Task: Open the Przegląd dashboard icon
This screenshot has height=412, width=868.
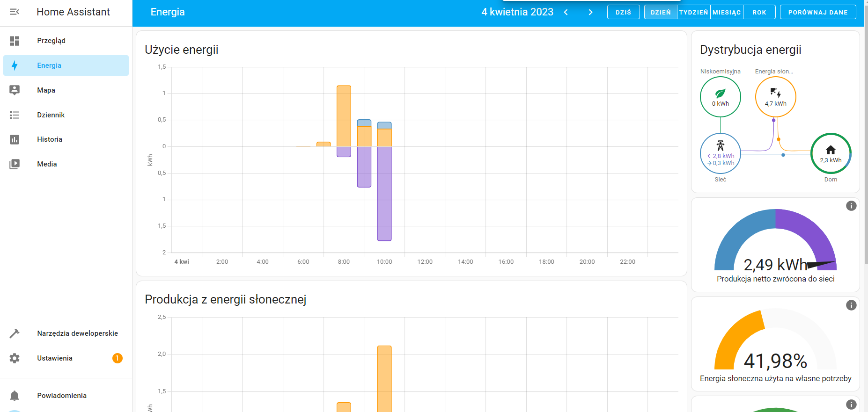Action: click(15, 41)
